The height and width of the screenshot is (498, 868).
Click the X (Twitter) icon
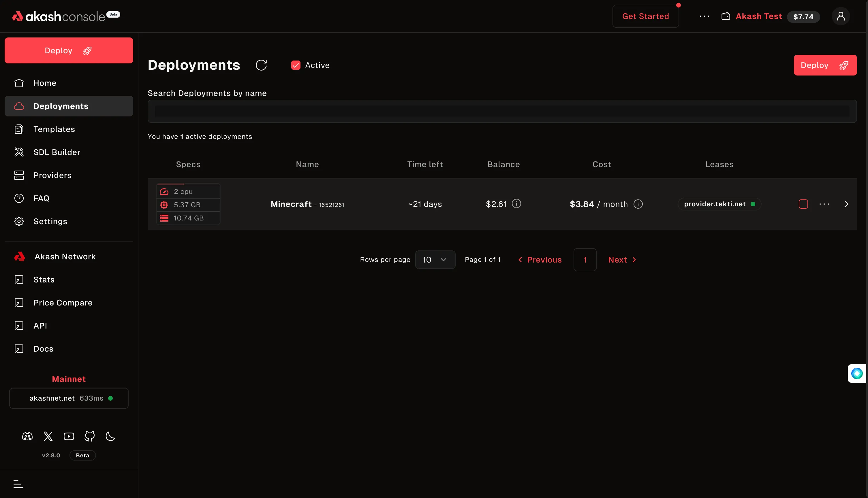tap(48, 436)
